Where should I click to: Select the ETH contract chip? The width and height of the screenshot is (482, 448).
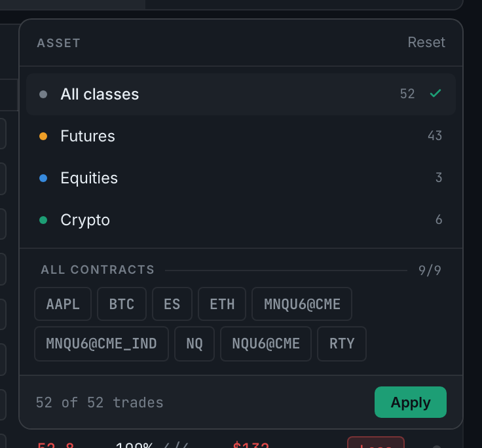coord(222,304)
